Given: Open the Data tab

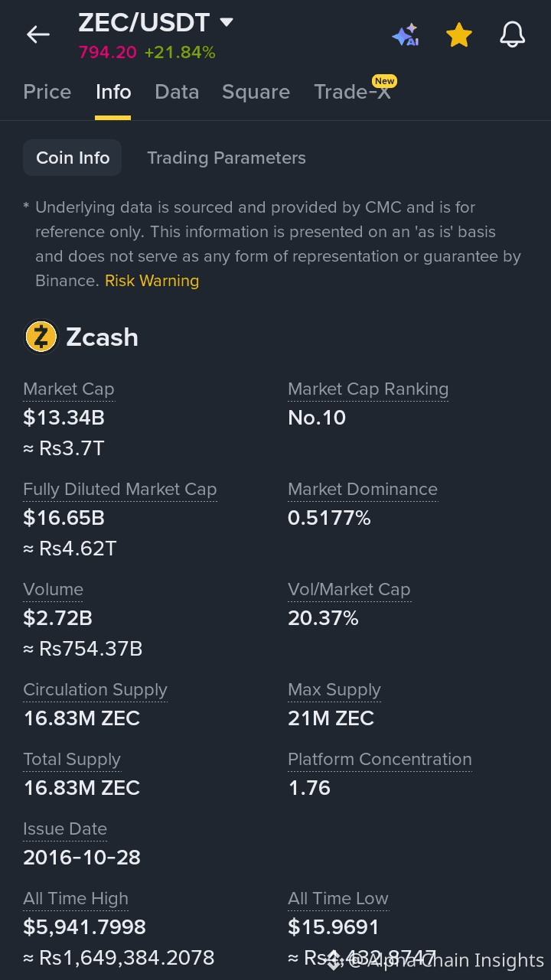Looking at the screenshot, I should point(177,92).
